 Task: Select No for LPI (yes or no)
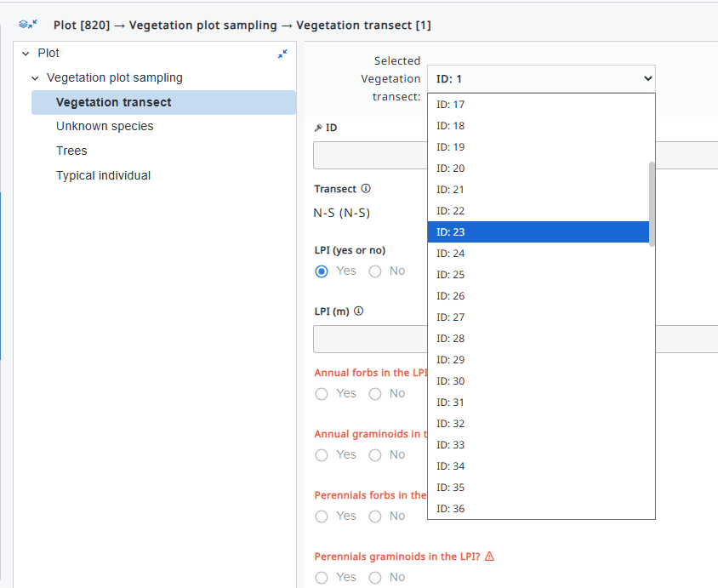point(375,271)
